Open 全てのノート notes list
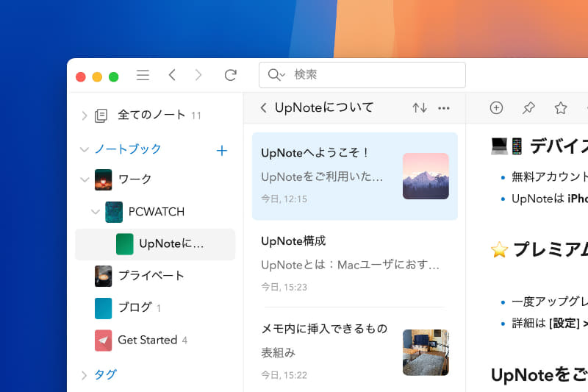This screenshot has width=588, height=392. pyautogui.click(x=151, y=115)
